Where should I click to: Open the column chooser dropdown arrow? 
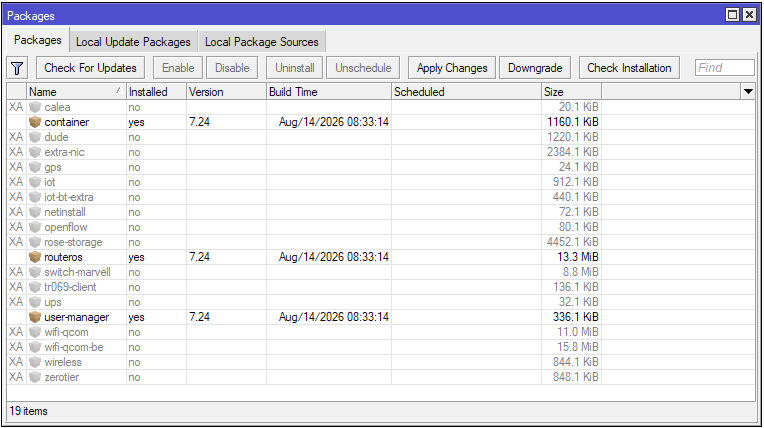click(748, 91)
